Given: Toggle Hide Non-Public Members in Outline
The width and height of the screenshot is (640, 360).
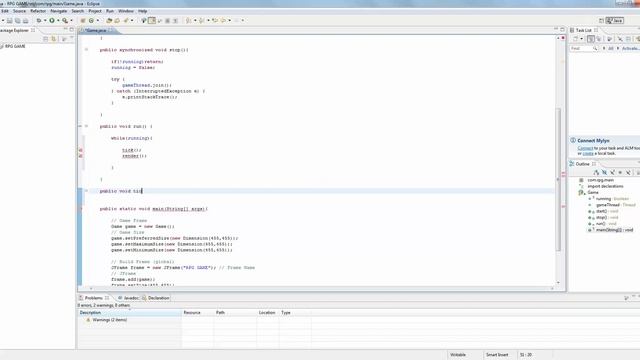Looking at the screenshot, I should pyautogui.click(x=620, y=172).
